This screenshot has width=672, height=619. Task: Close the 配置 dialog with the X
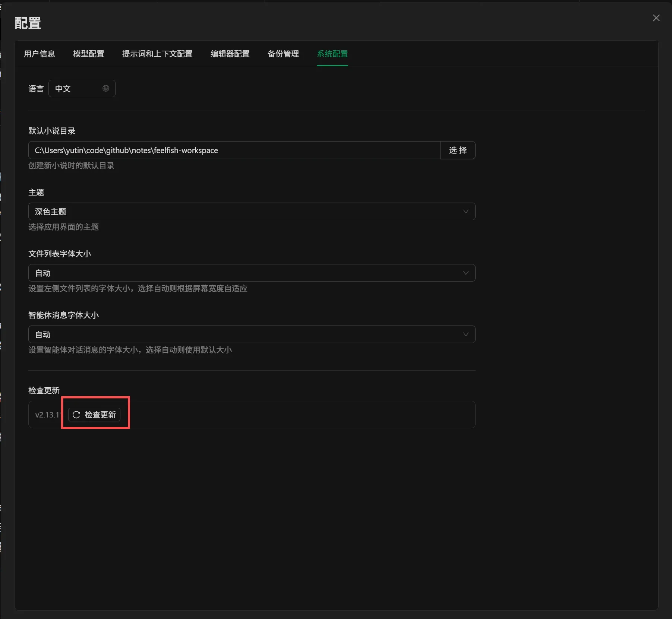pyautogui.click(x=656, y=18)
